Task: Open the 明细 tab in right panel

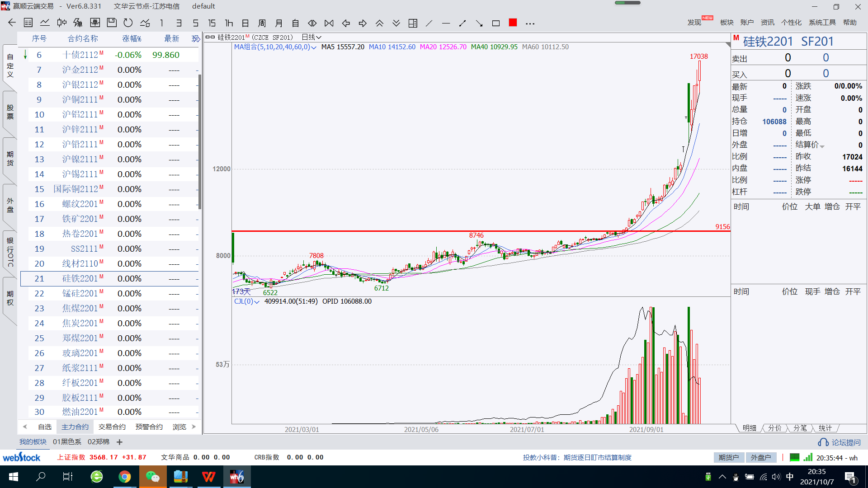Action: [749, 428]
